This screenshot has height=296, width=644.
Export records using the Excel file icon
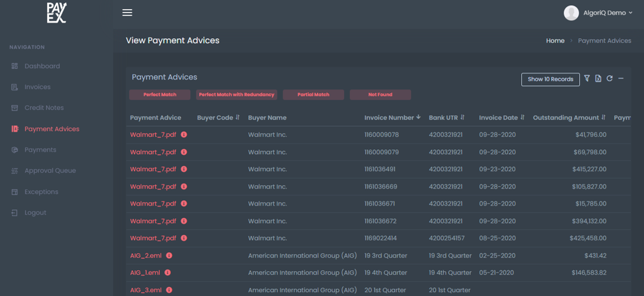pyautogui.click(x=598, y=79)
